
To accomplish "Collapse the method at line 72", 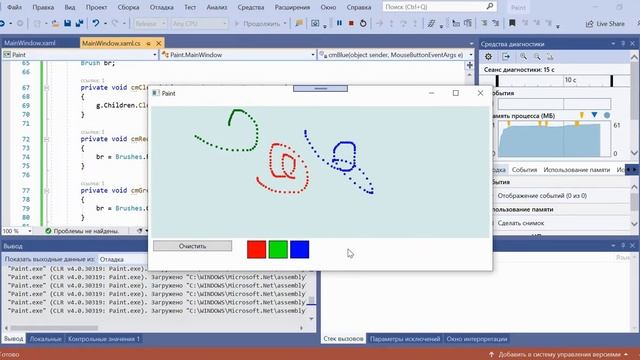I will click(x=47, y=139).
